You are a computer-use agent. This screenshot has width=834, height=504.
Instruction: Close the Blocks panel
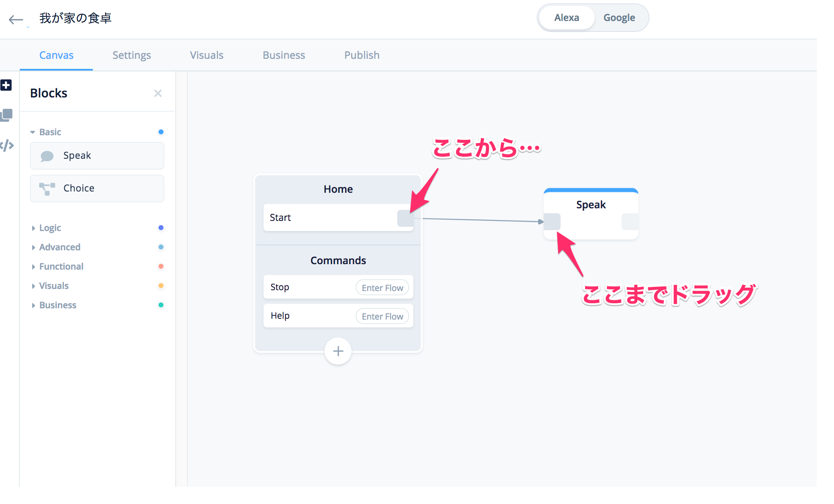pyautogui.click(x=158, y=93)
